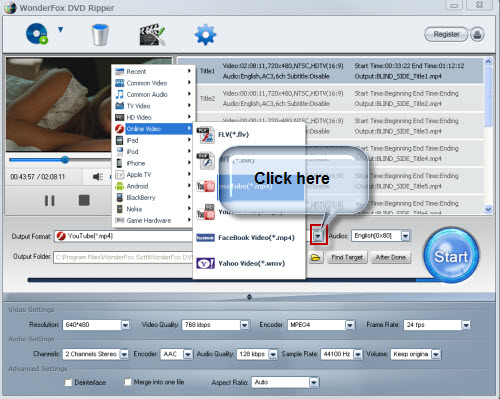This screenshot has height=399, width=500.
Task: Open the Video Quality 768 kbps dropdown
Action: pyautogui.click(x=216, y=325)
